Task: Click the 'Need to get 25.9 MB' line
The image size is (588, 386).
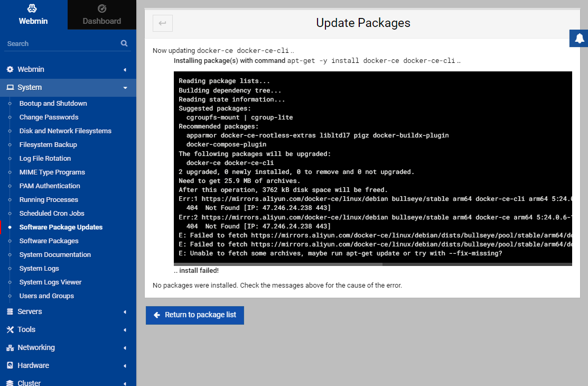Action: pyautogui.click(x=239, y=181)
